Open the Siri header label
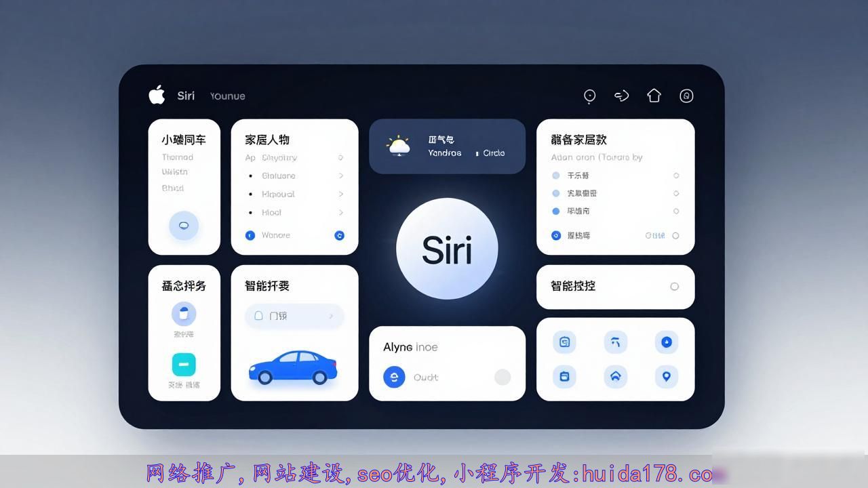Image resolution: width=868 pixels, height=488 pixels. coord(186,96)
